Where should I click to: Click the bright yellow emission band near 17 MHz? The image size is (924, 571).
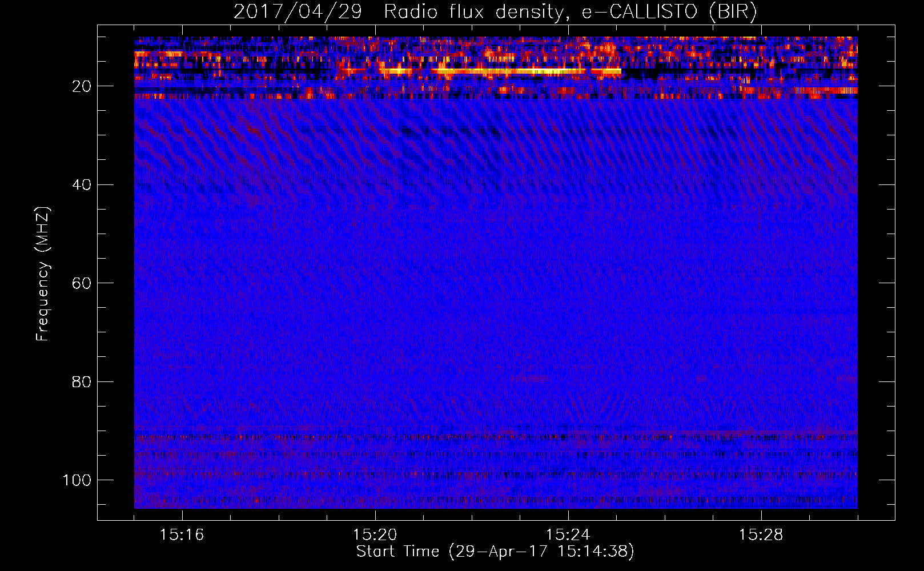[500, 71]
